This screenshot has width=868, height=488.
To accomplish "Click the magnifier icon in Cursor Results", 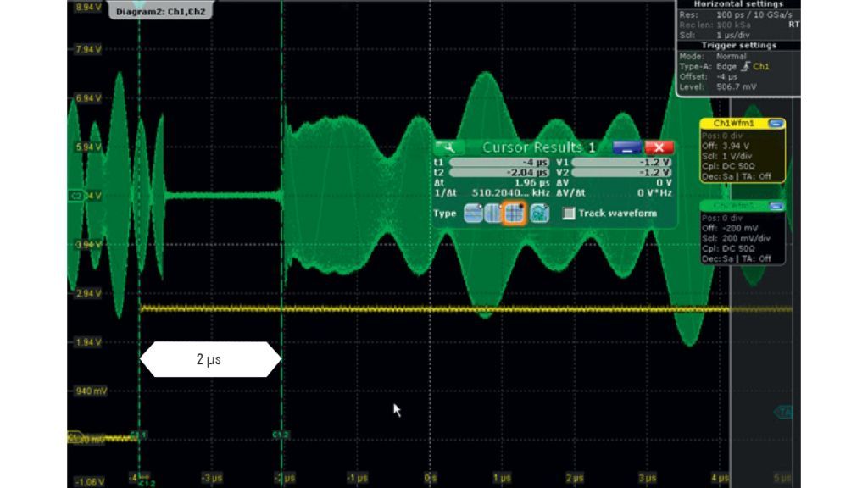I will coord(450,147).
